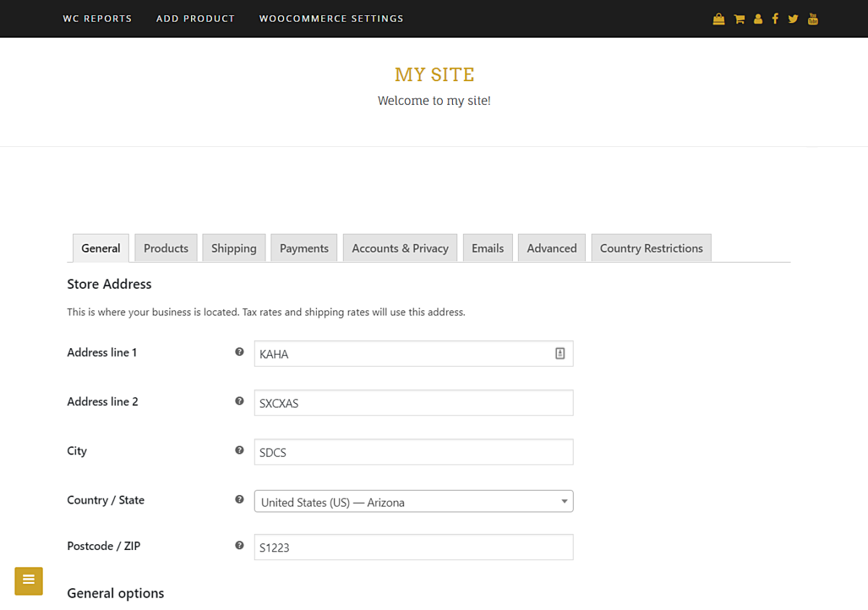Open WooCommerce Settings from the menu bar

point(331,18)
